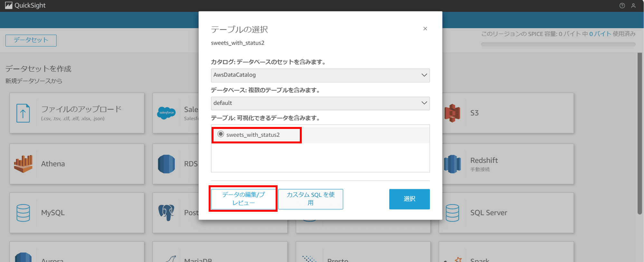Select the ファイルのアップロード card text

(81, 109)
